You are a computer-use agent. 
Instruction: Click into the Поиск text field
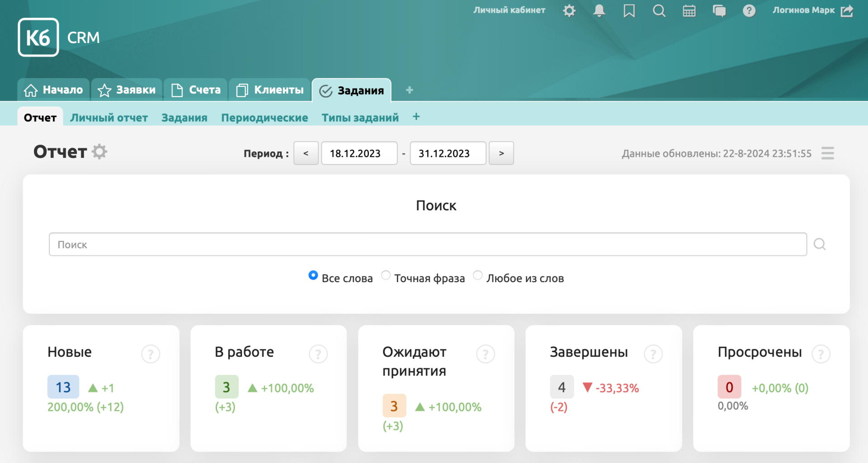coord(427,244)
